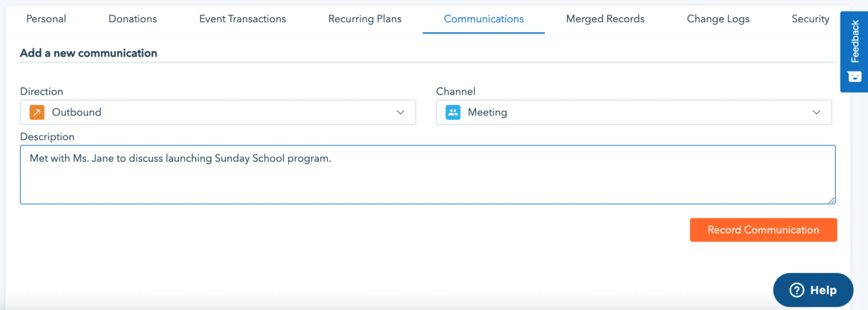This screenshot has width=868, height=310.
Task: Click the chevron arrow in the Direction field
Action: click(x=401, y=113)
